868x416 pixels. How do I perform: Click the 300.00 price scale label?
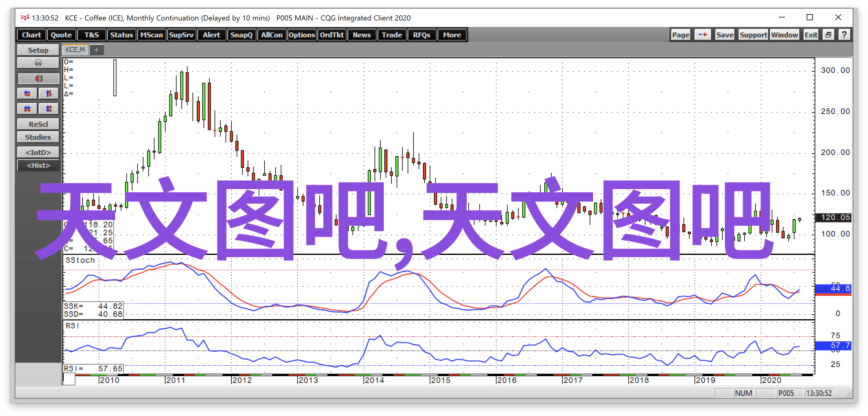click(x=835, y=70)
